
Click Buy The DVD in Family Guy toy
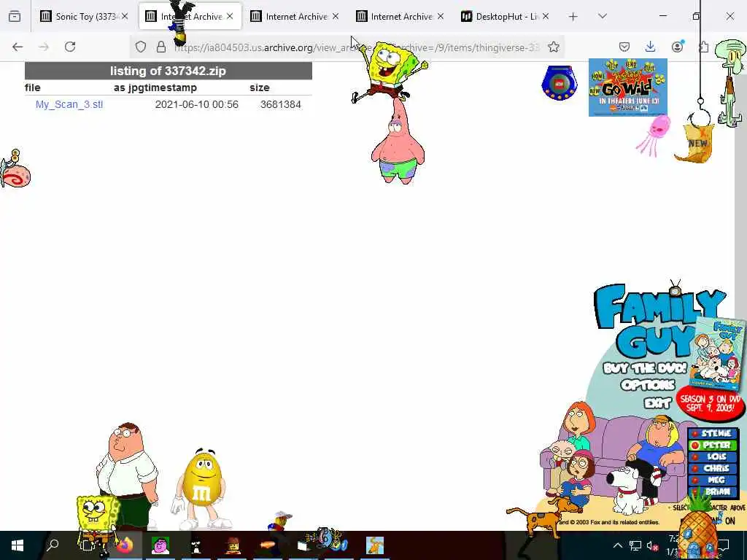coord(645,368)
